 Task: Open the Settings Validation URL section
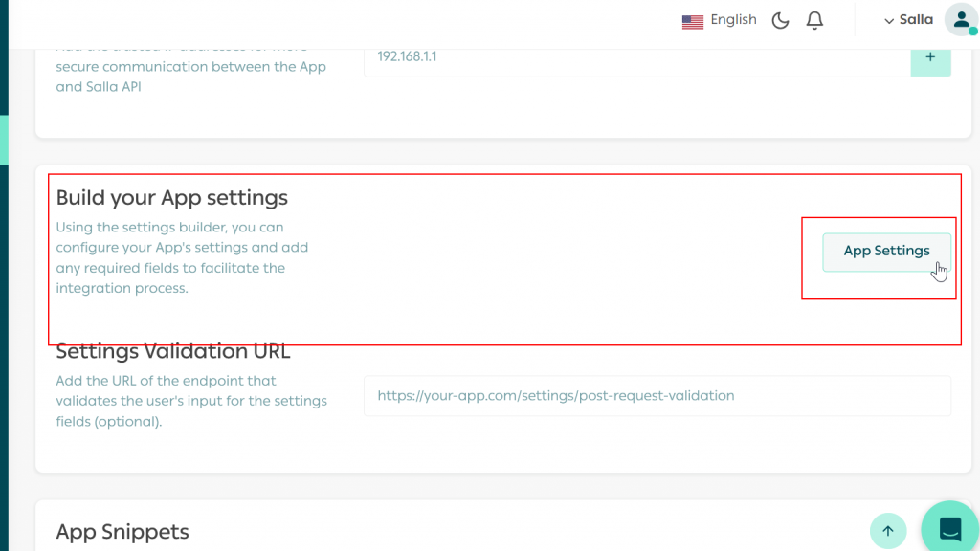click(173, 351)
